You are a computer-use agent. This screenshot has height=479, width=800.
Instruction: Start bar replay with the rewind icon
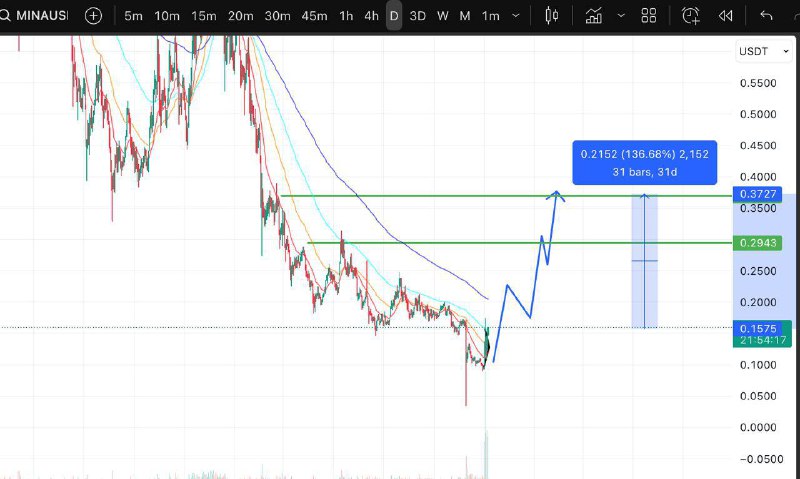[726, 16]
